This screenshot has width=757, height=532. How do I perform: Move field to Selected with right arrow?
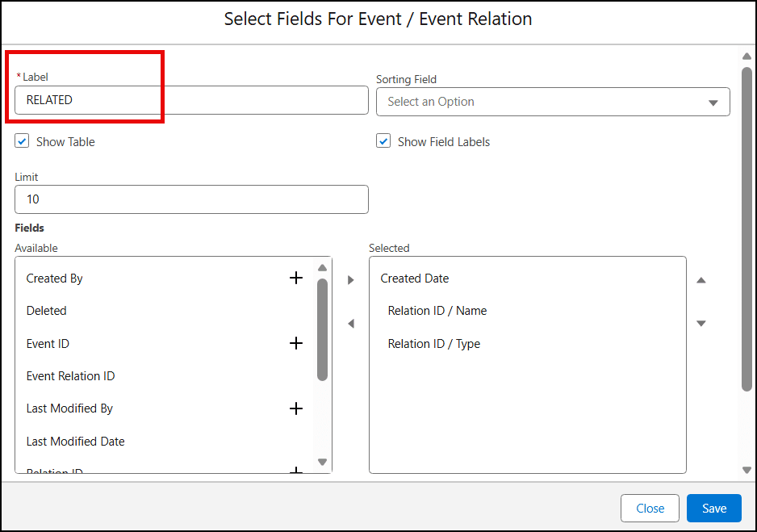point(351,280)
